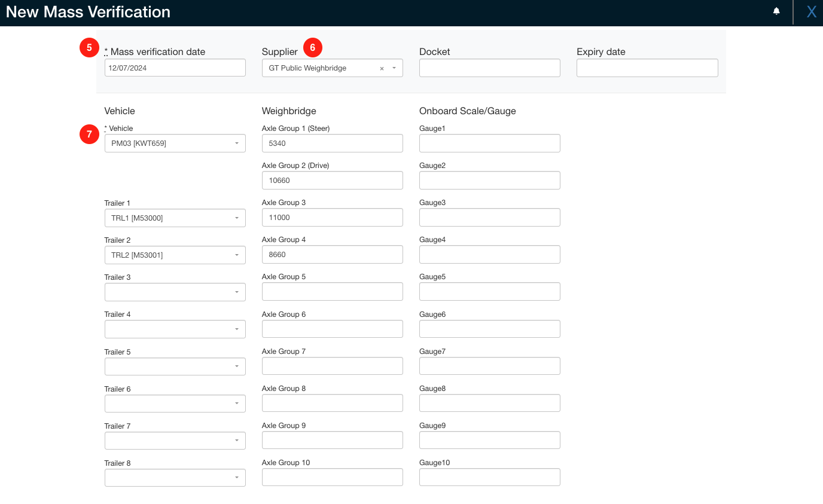Viewport: 823px width, 504px height.
Task: Click the Axle Group 3 field showing 11000
Action: (332, 217)
